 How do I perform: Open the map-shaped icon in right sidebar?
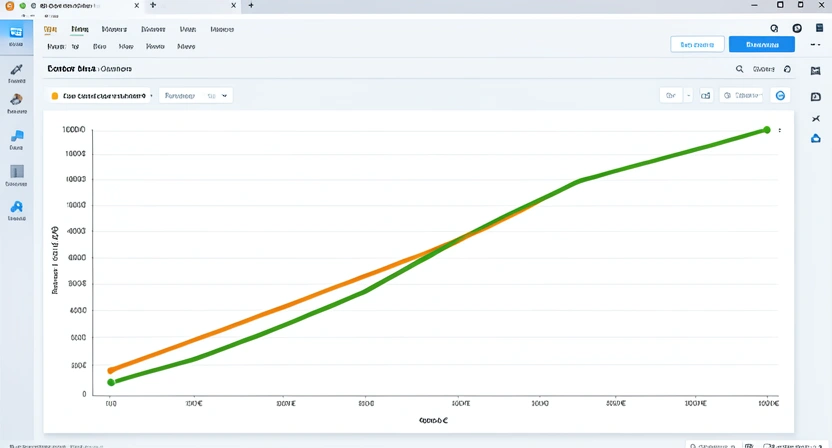tap(816, 71)
